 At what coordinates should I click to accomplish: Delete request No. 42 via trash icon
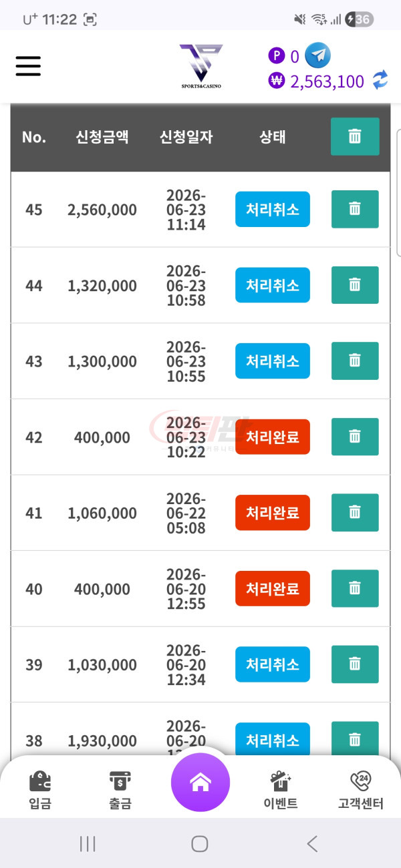coord(355,437)
